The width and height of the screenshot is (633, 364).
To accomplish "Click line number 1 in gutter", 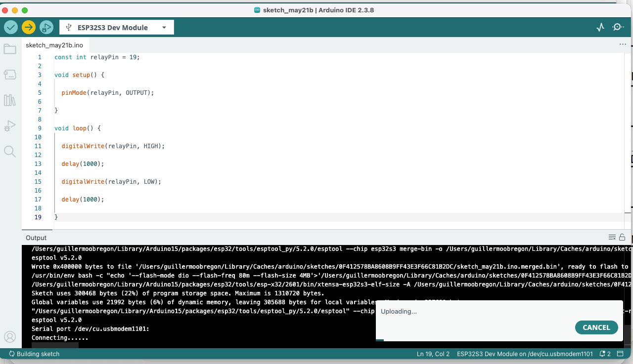I will pos(40,57).
